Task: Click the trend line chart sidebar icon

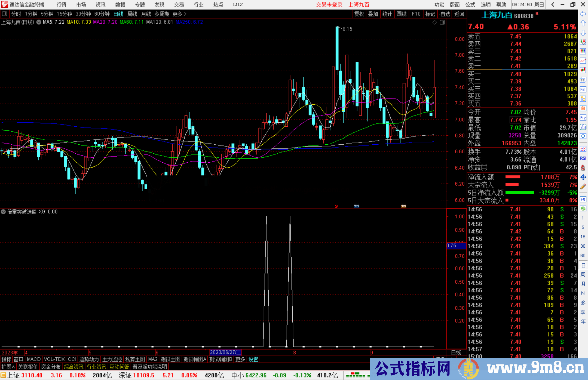Action: pos(583,61)
